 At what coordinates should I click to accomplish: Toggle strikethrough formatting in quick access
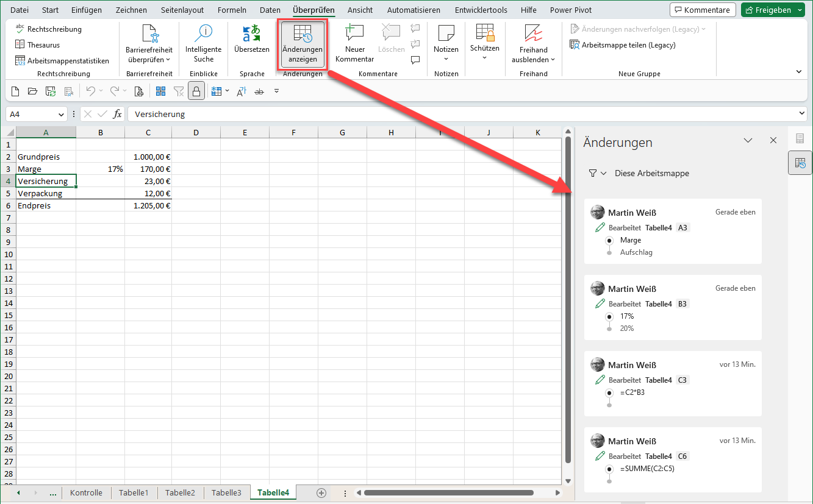tap(259, 91)
